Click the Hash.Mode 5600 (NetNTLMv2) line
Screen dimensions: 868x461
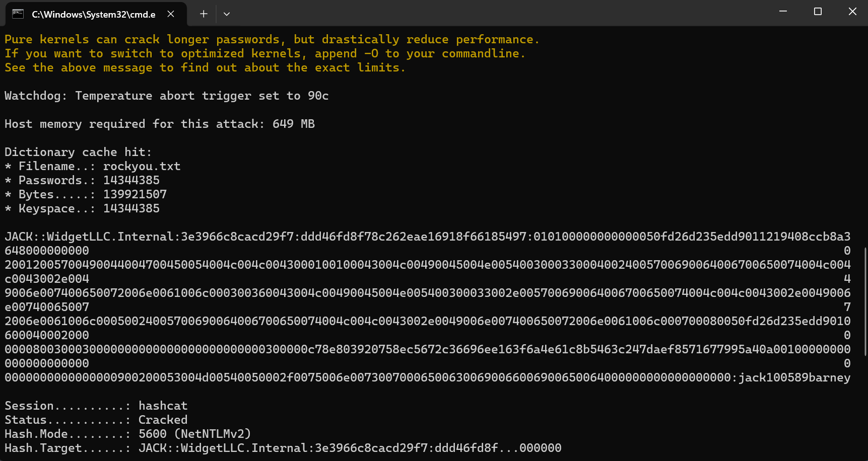[128, 434]
